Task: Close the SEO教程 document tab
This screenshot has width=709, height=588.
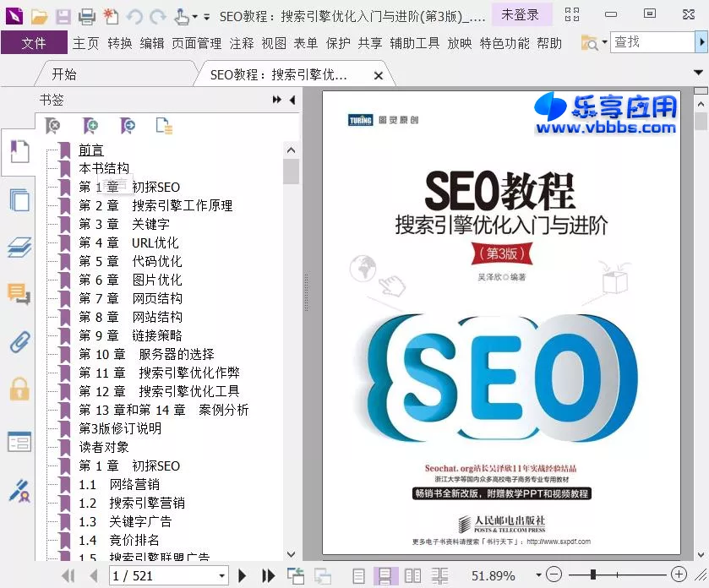Action: [379, 75]
